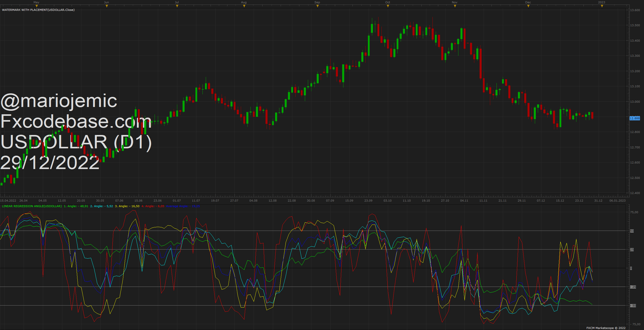Click the Oct month marker triangle
Image resolution: width=644 pixels, height=330 pixels.
pyautogui.click(x=388, y=6)
